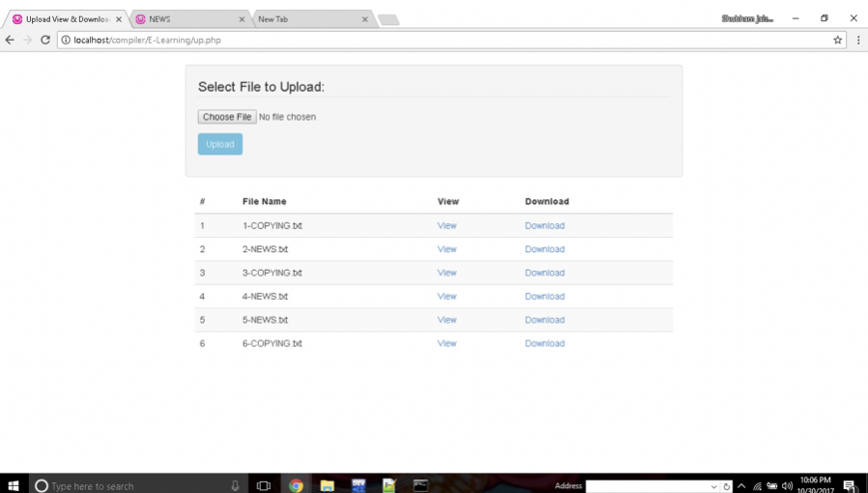Screen dimensions: 868x493
Task: Expand the taskbar Address dropdown arrow
Action: tap(713, 486)
